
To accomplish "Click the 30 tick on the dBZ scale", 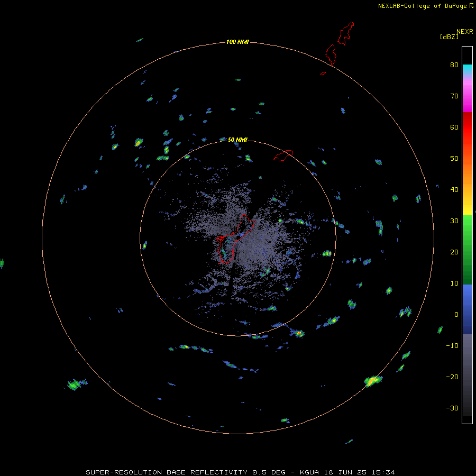I will 454,221.
